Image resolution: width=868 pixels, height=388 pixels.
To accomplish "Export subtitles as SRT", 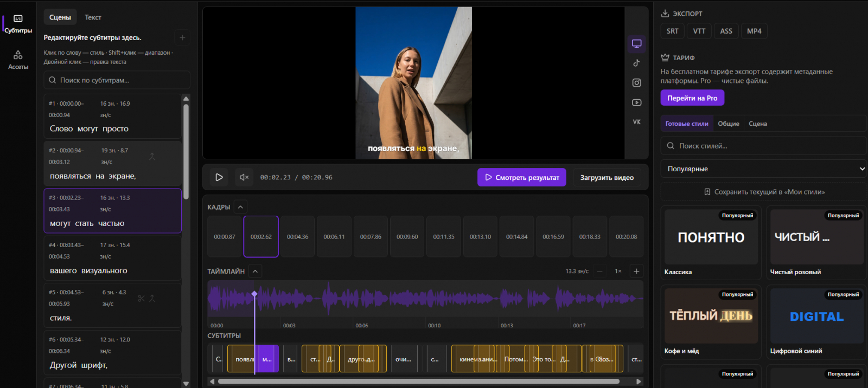I will (x=672, y=31).
